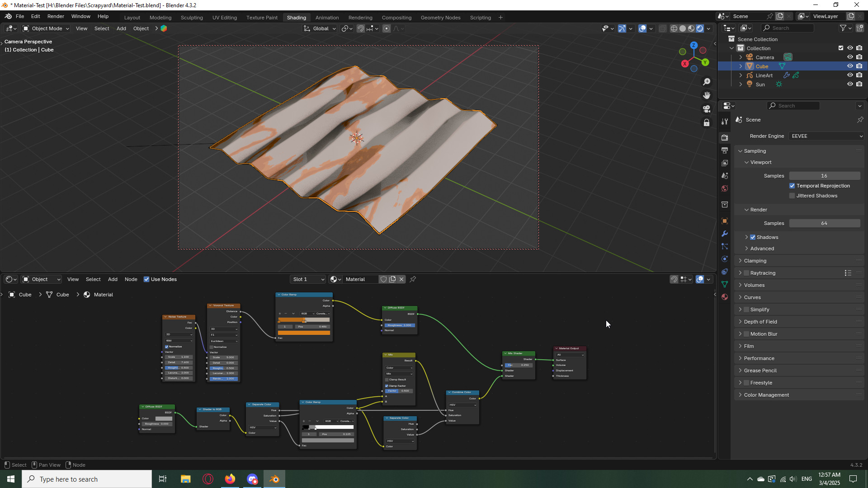
Task: Click the viewport zoom magnifier icon
Action: [707, 82]
